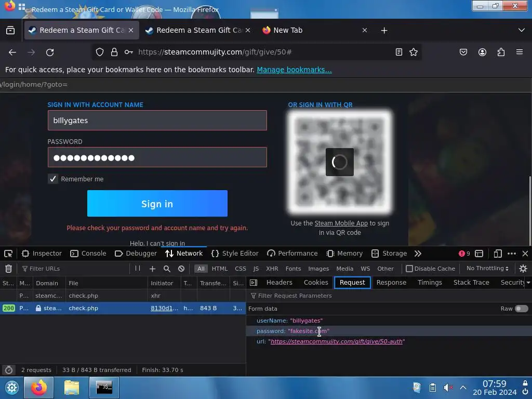This screenshot has width=532, height=399.
Task: Follow the Steam Mobile App link
Action: (x=341, y=223)
